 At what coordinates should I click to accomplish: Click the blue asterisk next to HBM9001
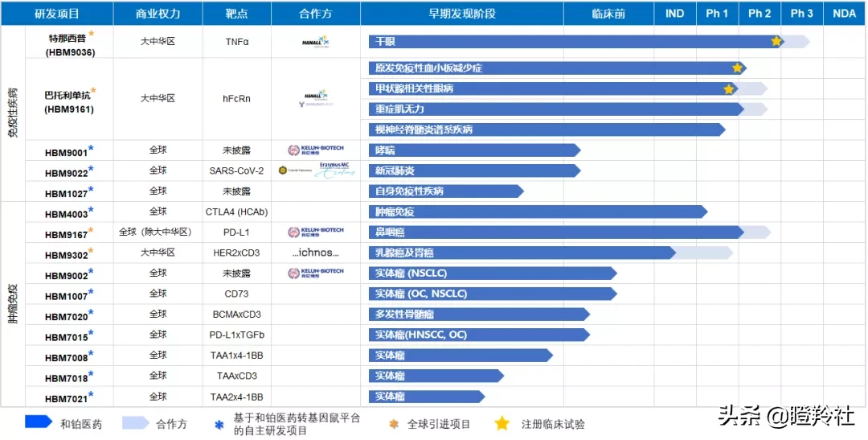91,148
